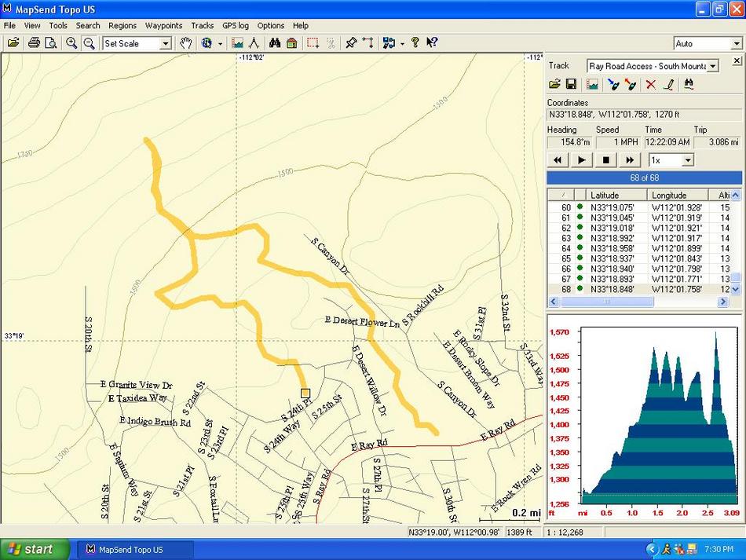Zoom in on the map
746x560 pixels.
(x=71, y=43)
